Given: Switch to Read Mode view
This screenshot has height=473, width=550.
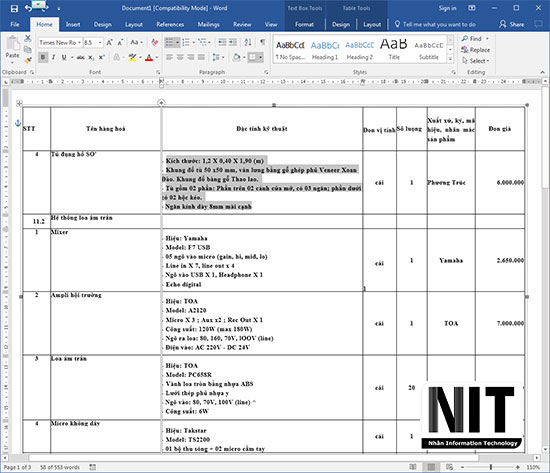Looking at the screenshot, I should (413, 467).
